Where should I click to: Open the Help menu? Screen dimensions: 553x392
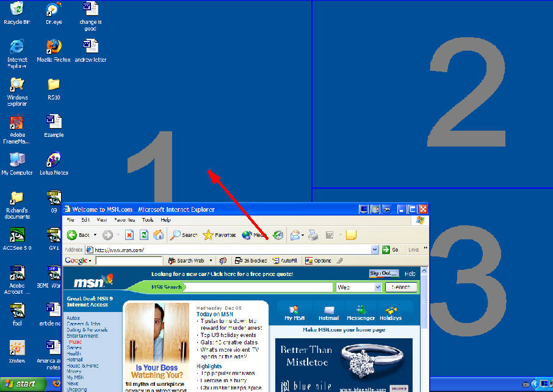pyautogui.click(x=165, y=220)
